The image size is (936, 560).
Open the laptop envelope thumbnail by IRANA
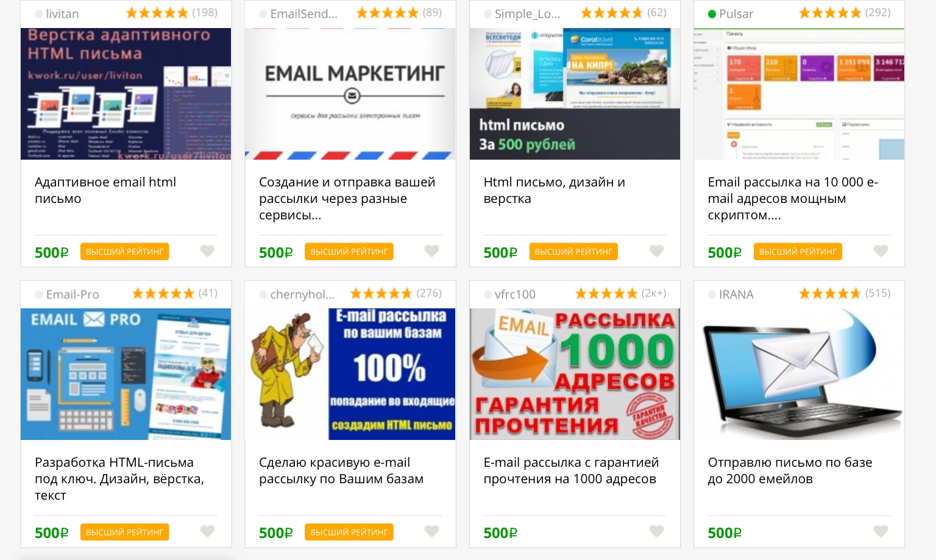click(799, 374)
